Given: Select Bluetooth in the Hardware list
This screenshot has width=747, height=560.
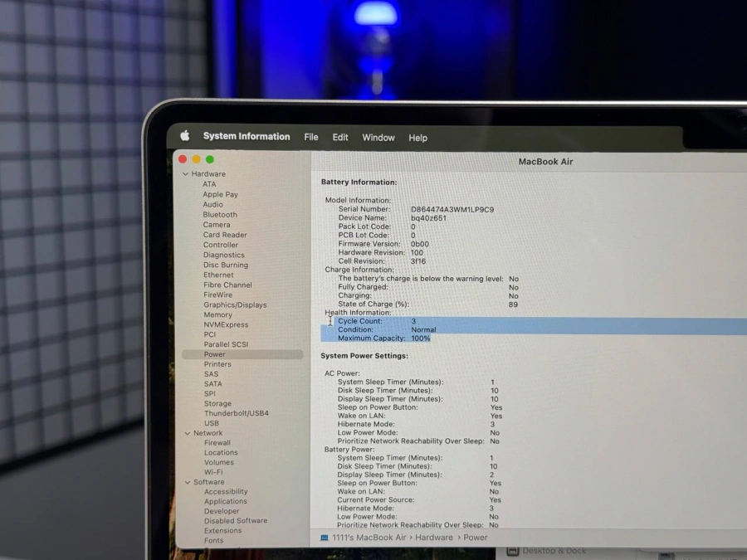Looking at the screenshot, I should click(219, 214).
